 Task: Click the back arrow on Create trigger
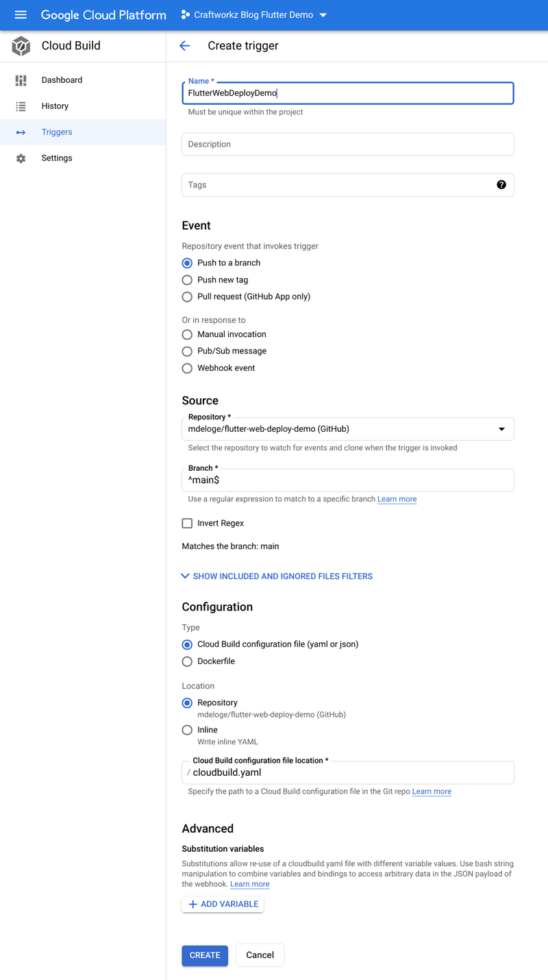click(x=184, y=45)
